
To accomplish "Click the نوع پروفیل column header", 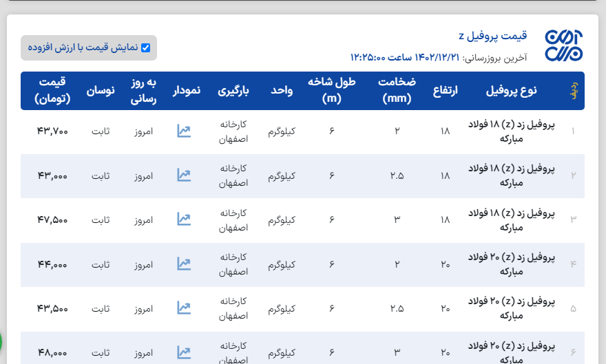I will 512,90.
